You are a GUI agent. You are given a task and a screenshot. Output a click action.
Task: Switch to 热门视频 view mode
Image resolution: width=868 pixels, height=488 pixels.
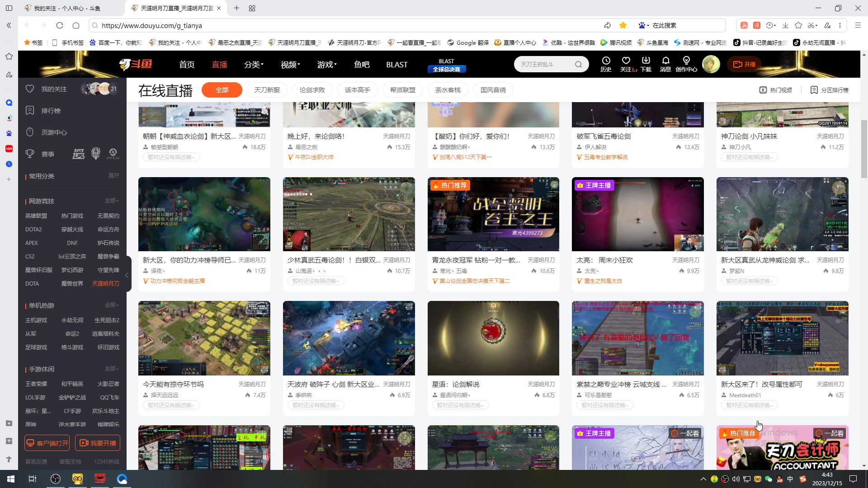(x=776, y=90)
